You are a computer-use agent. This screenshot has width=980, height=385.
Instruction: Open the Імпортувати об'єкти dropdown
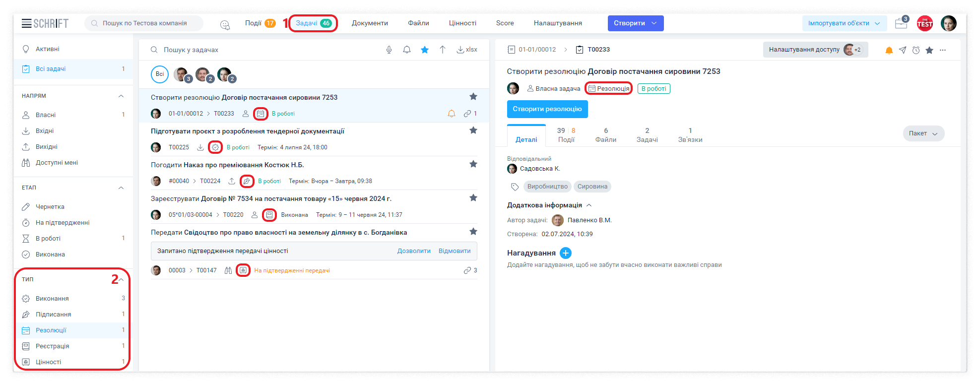[x=844, y=23]
